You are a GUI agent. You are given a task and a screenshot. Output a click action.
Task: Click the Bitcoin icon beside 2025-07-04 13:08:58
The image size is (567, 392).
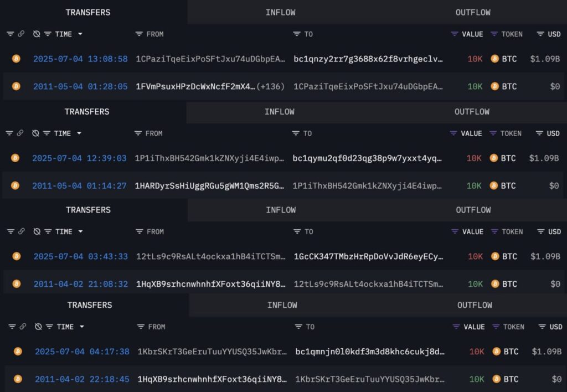16,59
